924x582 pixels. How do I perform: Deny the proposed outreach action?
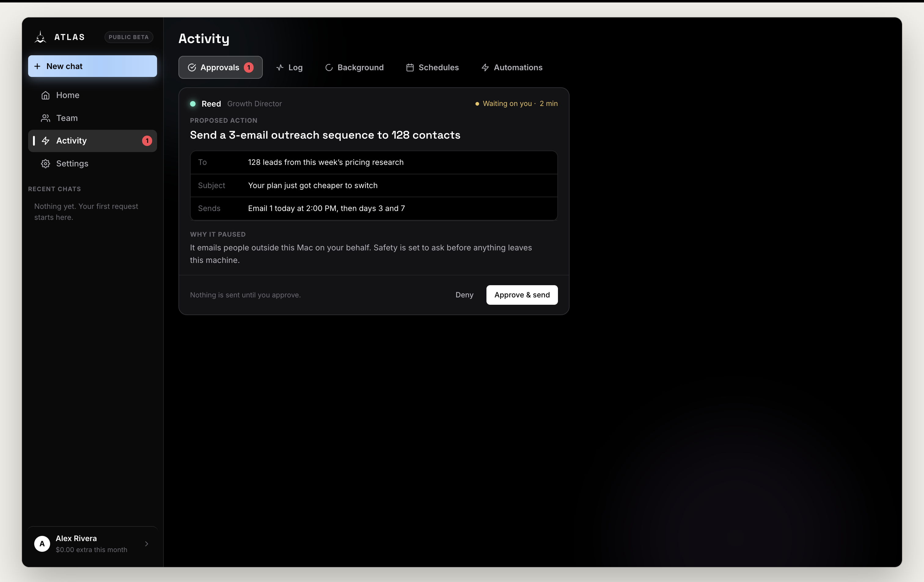(x=464, y=295)
